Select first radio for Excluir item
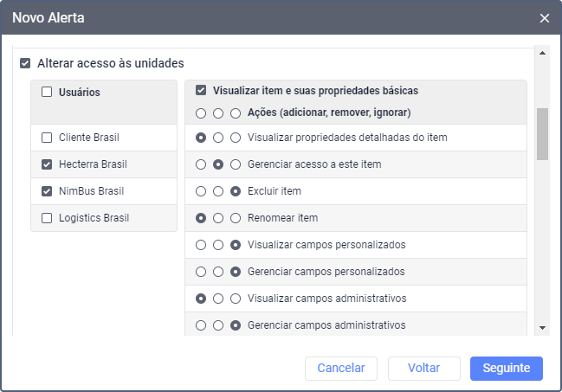The image size is (562, 392). (x=201, y=191)
